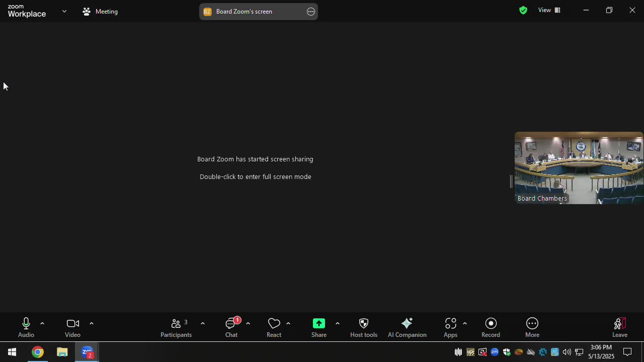Start recording with Record button
Image resolution: width=644 pixels, height=362 pixels.
point(491,327)
